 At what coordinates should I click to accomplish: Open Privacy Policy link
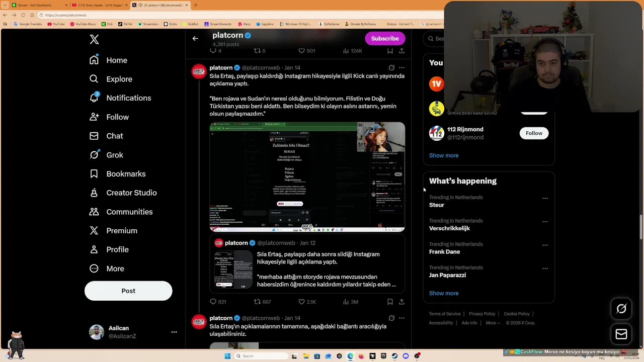(x=482, y=314)
